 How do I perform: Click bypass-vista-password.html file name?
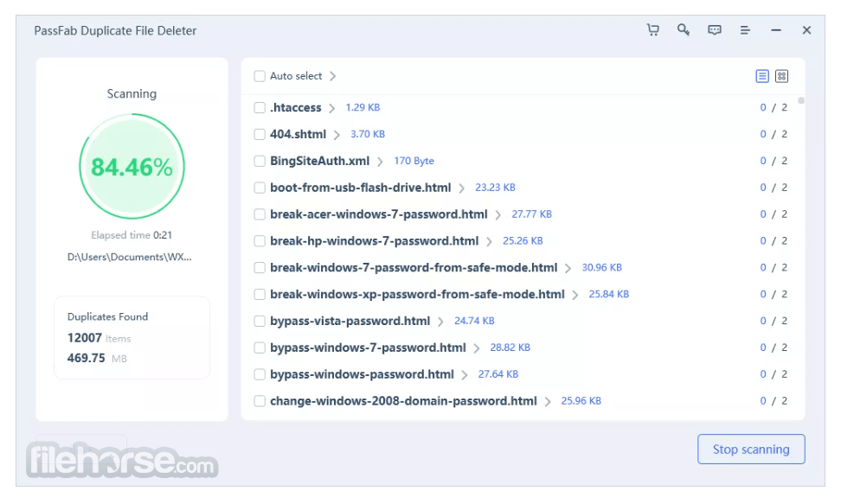point(350,322)
